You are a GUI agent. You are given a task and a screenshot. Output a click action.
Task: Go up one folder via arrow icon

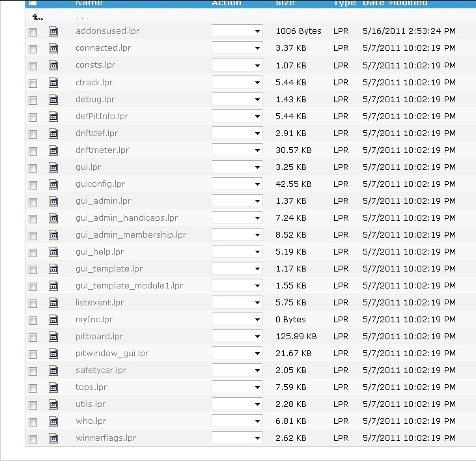tap(37, 18)
